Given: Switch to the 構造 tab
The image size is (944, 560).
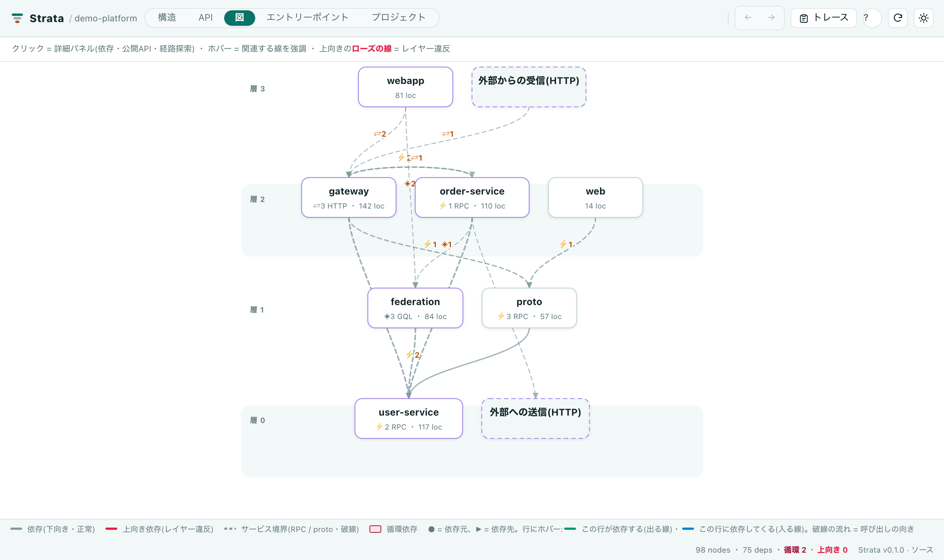Looking at the screenshot, I should point(167,18).
